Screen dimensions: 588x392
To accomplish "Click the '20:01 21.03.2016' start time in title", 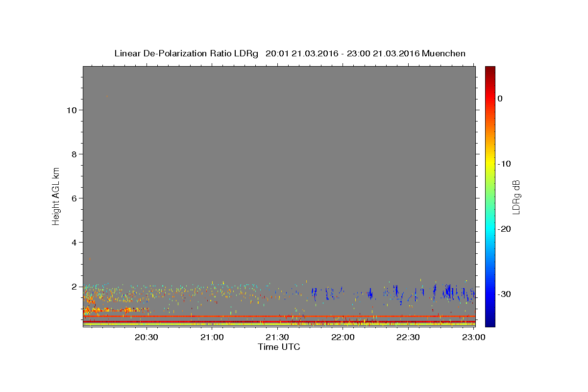I will pos(301,53).
